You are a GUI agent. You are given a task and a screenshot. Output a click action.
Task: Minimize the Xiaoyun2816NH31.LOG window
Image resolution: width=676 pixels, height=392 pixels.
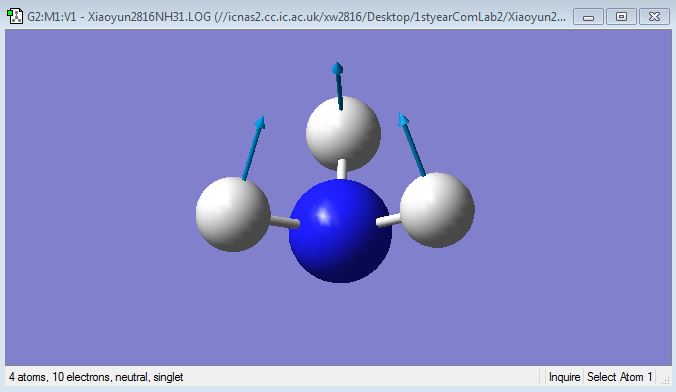point(588,17)
